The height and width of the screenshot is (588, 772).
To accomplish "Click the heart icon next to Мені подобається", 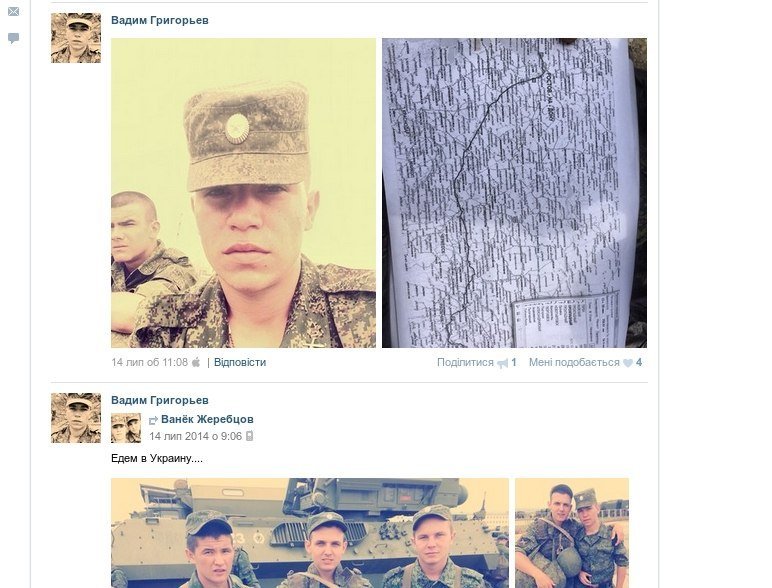I will click(628, 363).
